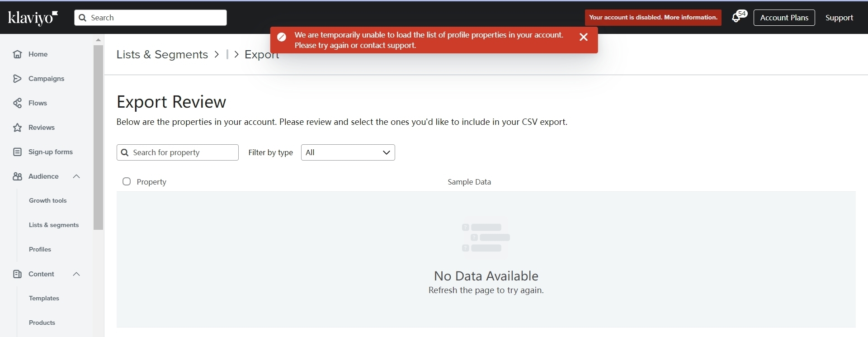
Task: Click the Sample Data column header
Action: pyautogui.click(x=469, y=182)
